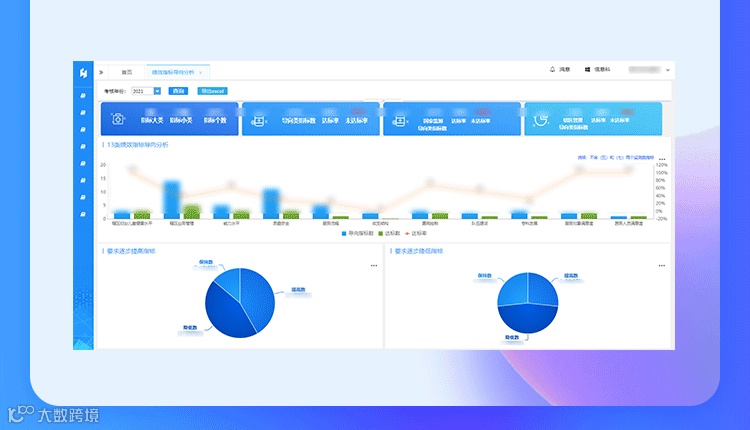Screen dimensions: 750x430
Task: Toggle the 导向指标数 blue legend item
Action: 357,233
